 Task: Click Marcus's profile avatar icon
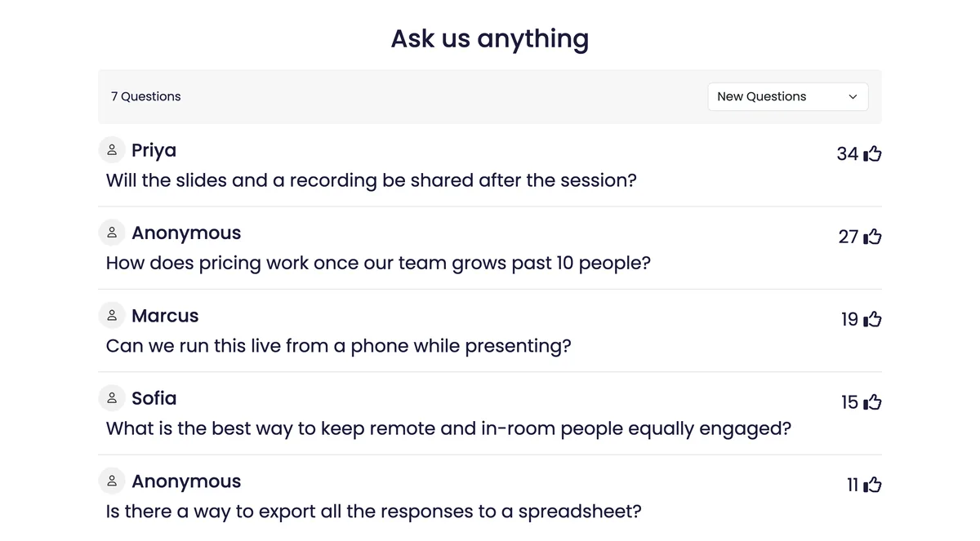112,316
